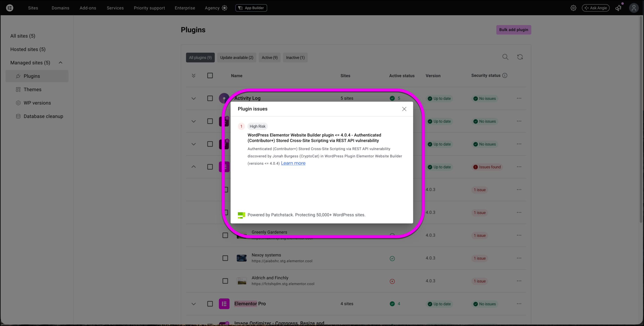
Task: Click the active status checkmark for Nexoy systems
Action: click(x=392, y=259)
